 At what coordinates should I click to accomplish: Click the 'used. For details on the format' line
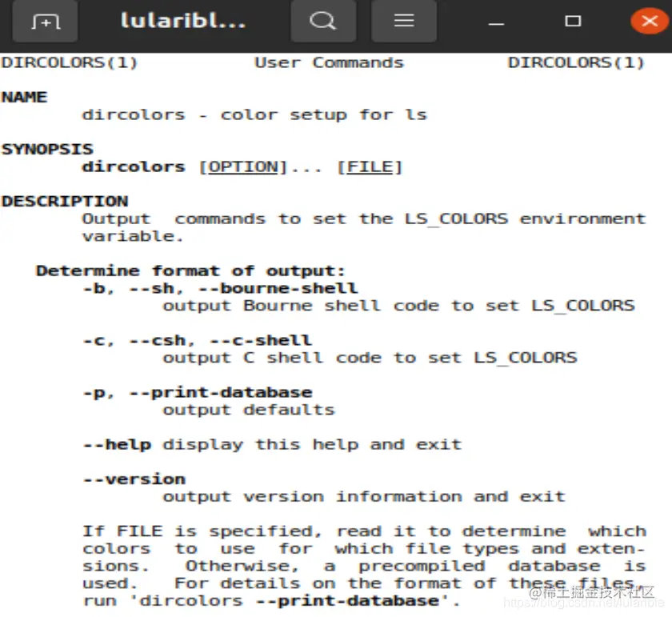pyautogui.click(x=364, y=583)
